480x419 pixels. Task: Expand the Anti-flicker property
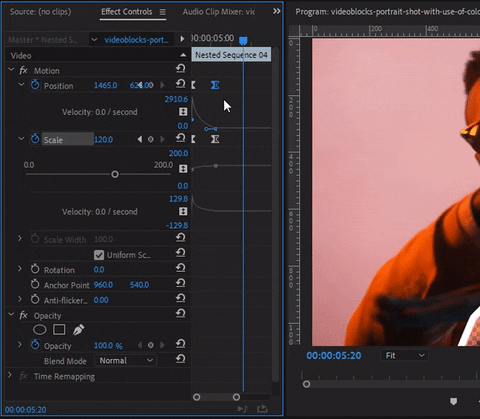20,299
